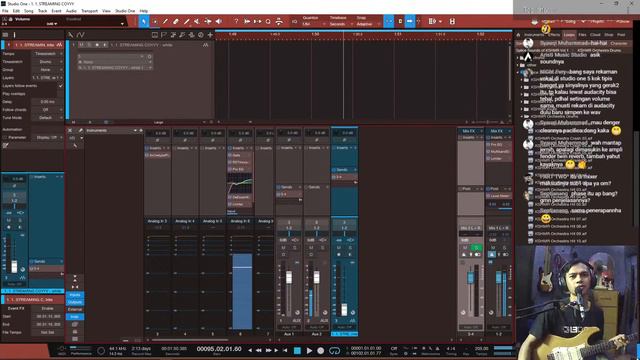Click the Record button in transport

(321, 351)
